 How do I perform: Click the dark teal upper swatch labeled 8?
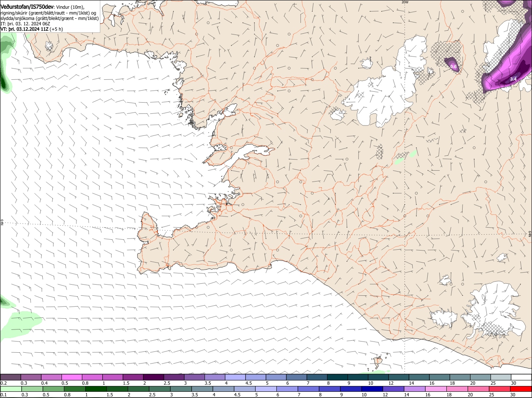click(x=337, y=377)
